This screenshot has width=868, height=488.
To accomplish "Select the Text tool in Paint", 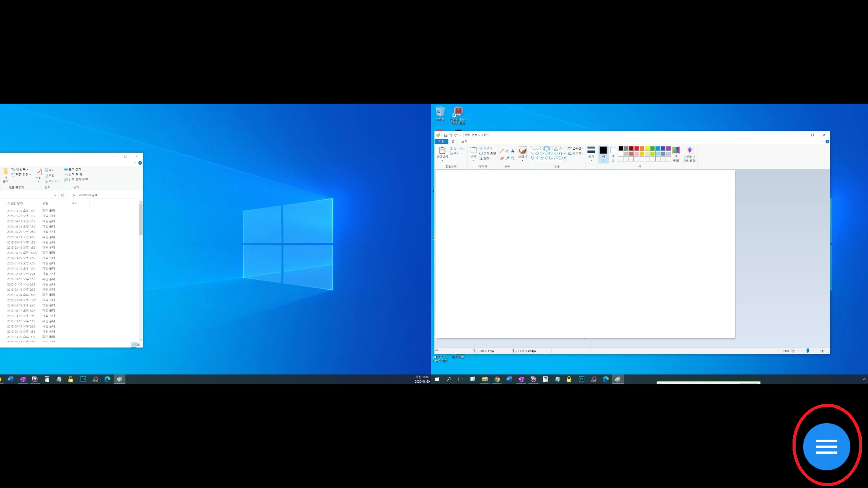I will pos(513,151).
